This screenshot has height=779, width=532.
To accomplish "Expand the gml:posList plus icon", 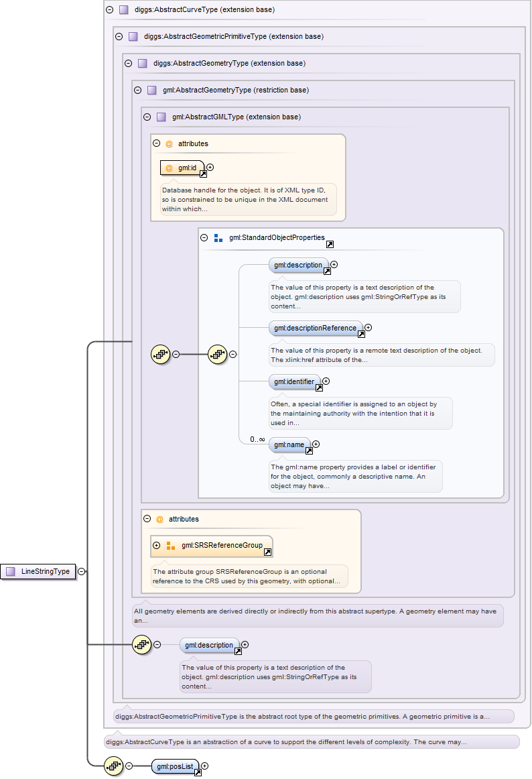I will pyautogui.click(x=205, y=766).
